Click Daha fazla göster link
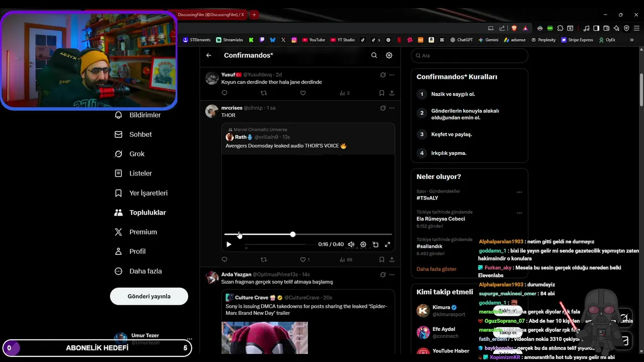 tap(436, 269)
